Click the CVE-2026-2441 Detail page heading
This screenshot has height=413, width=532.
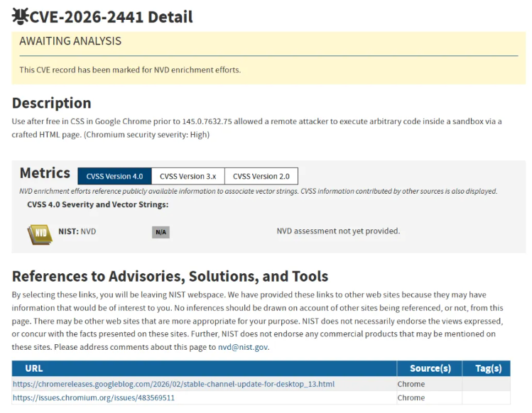111,17
